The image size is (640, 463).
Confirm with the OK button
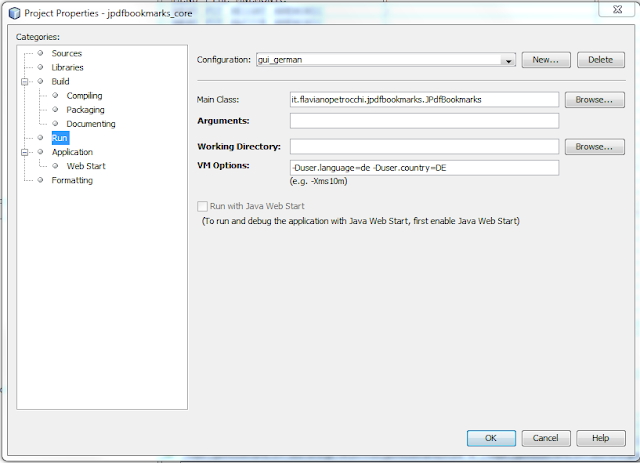(x=491, y=438)
